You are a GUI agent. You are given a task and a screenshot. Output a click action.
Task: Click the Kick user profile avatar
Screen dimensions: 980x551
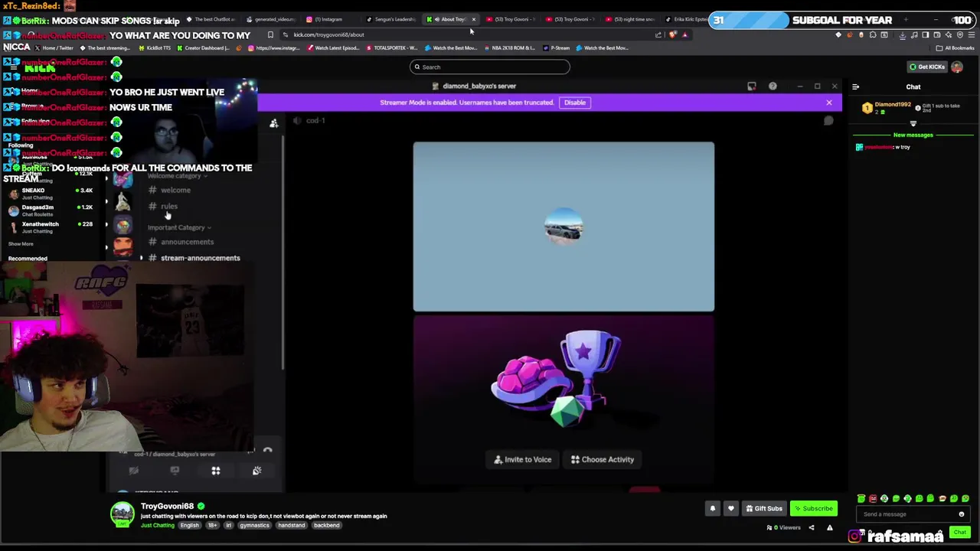click(957, 67)
